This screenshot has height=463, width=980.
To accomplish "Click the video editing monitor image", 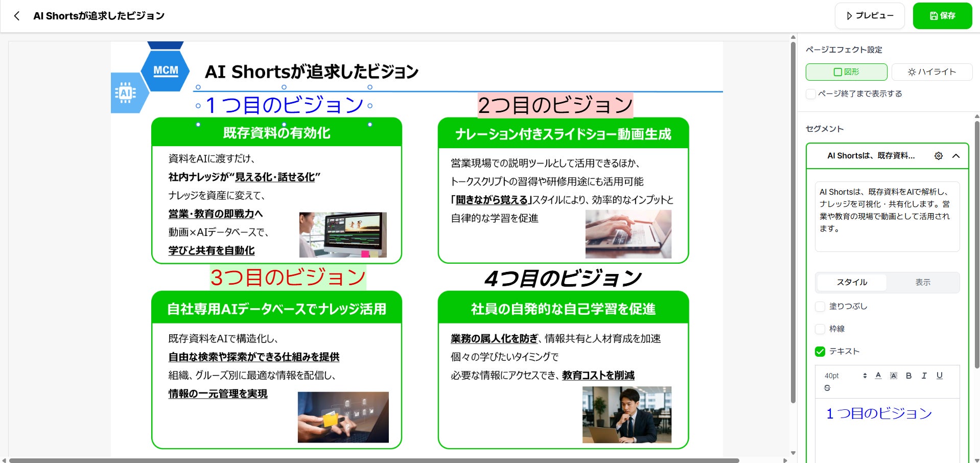I will pos(343,235).
